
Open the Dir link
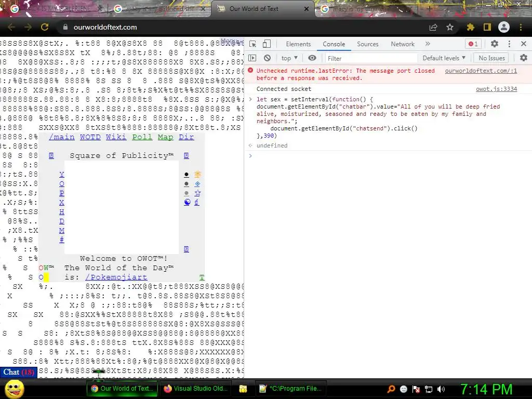pyautogui.click(x=187, y=137)
